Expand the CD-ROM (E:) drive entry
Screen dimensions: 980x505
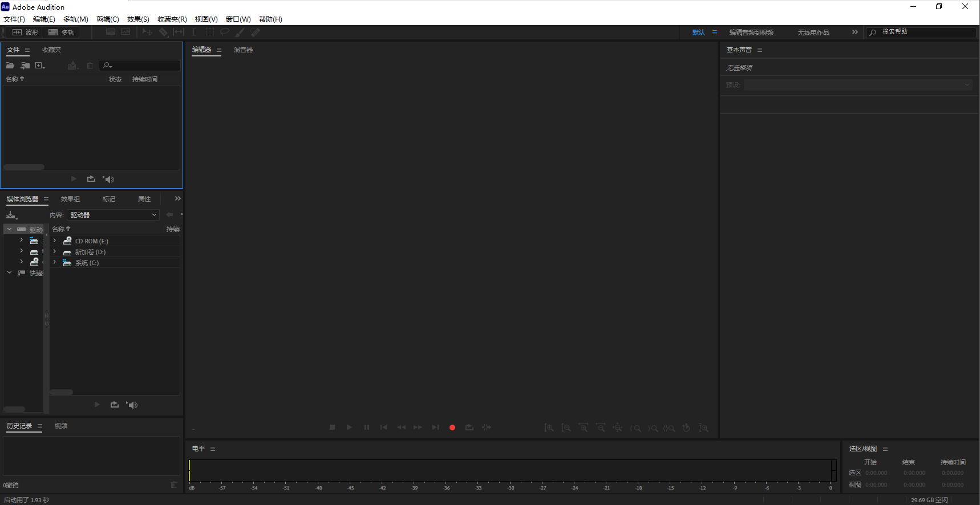click(55, 241)
